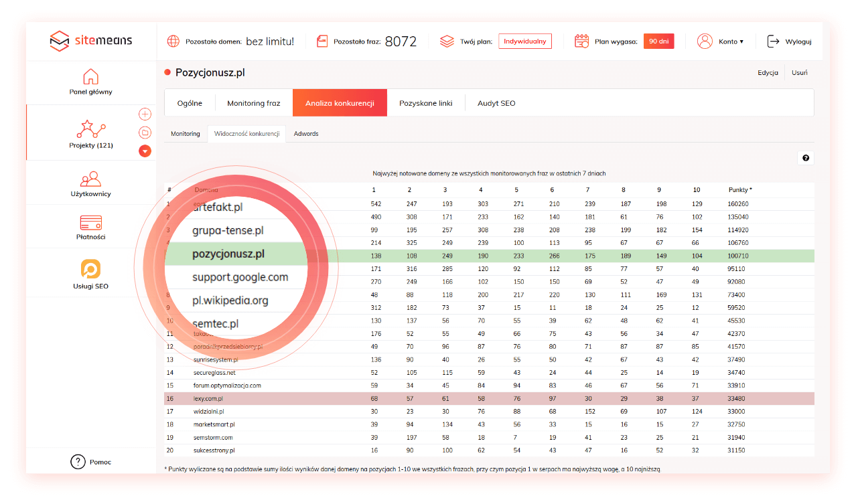Switch to Audyt SEO tab

pos(496,103)
